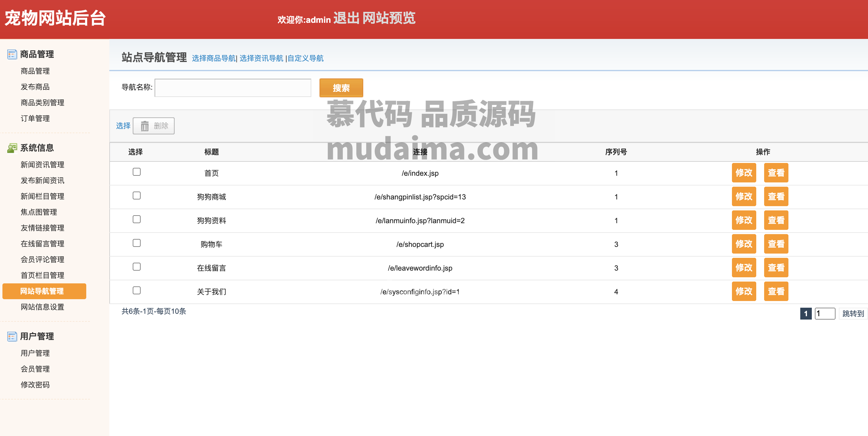Click 修改 button for 关于我们 row
868x436 pixels.
point(744,291)
